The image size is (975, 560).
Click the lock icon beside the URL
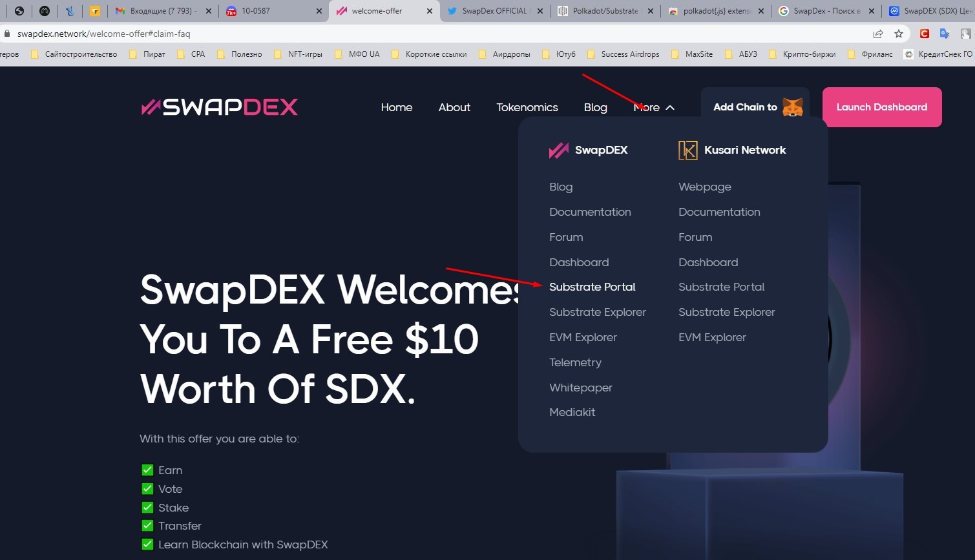[x=7, y=34]
